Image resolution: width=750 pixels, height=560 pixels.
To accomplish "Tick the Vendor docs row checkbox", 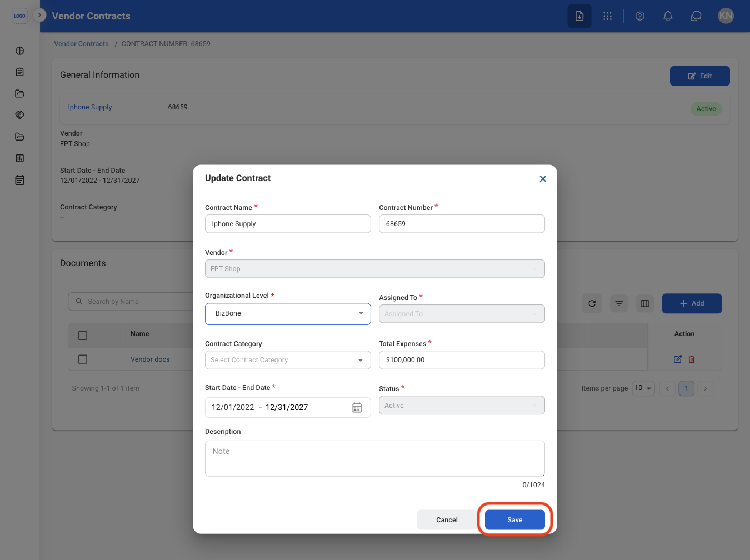I will point(83,359).
